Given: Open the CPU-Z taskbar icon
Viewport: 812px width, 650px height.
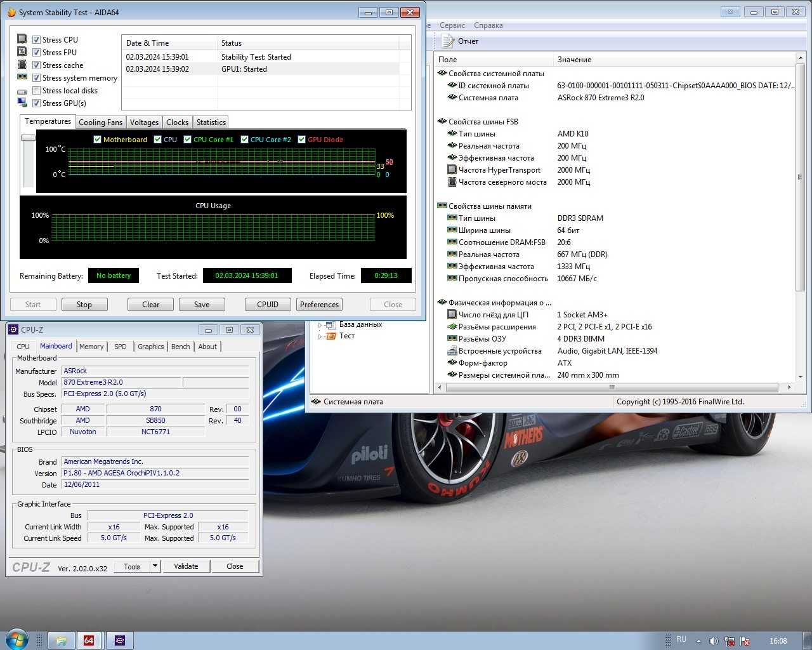Looking at the screenshot, I should (120, 640).
